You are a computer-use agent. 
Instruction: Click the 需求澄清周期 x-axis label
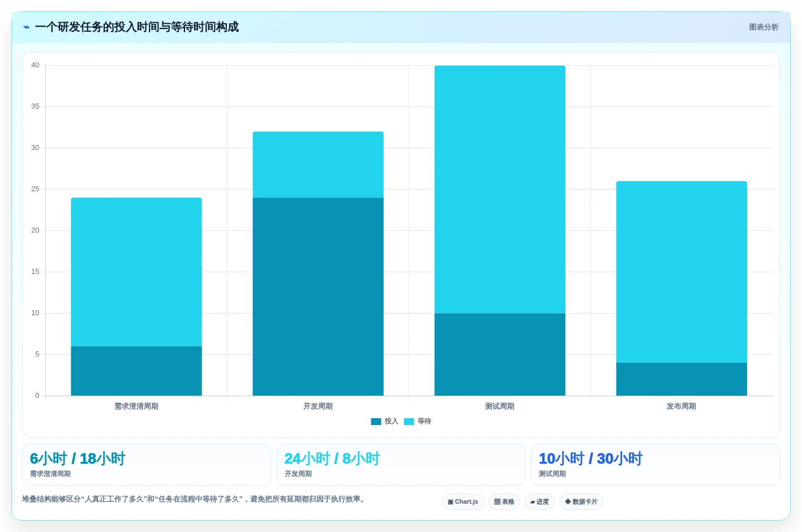point(136,406)
